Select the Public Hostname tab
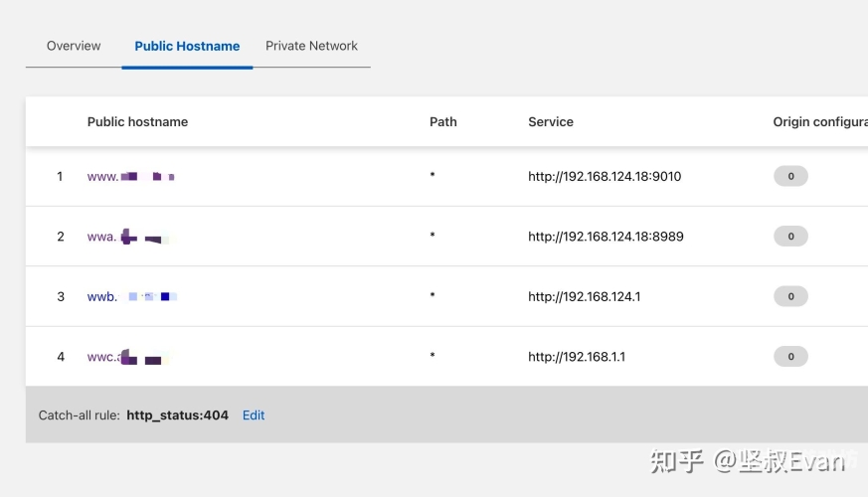Viewport: 868px width, 497px height. 187,46
